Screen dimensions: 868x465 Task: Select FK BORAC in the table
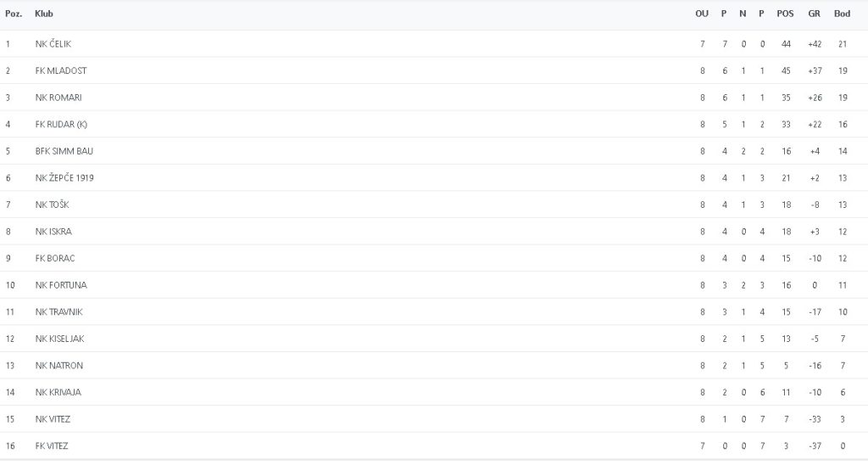55,258
